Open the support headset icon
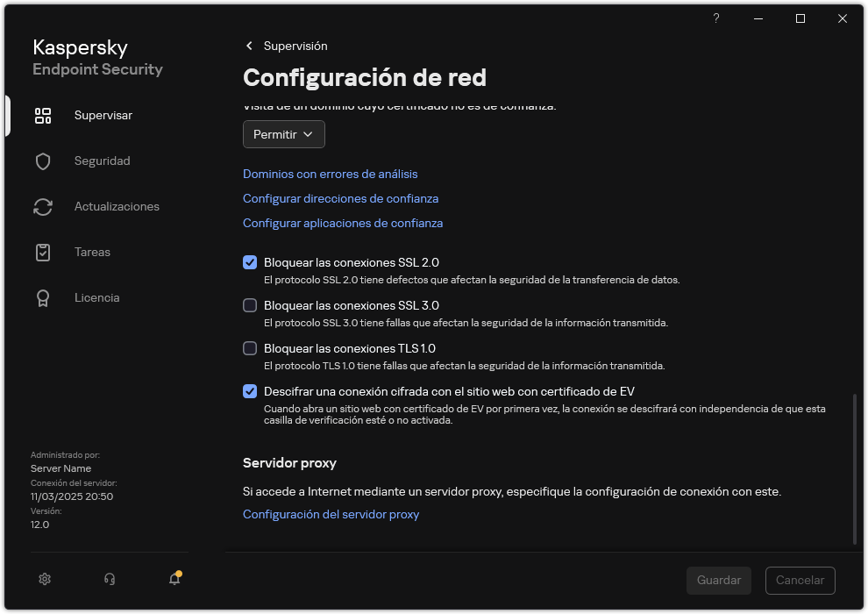The height and width of the screenshot is (614, 868). [x=109, y=579]
